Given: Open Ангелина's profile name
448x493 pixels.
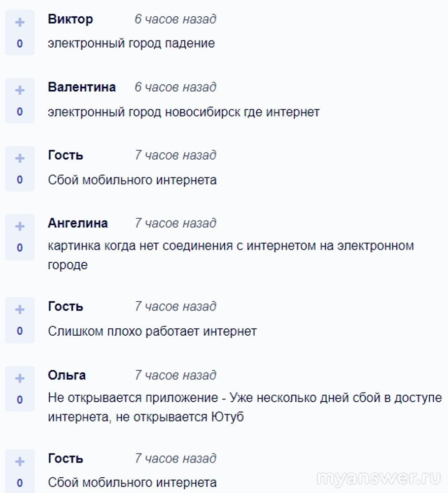Looking at the screenshot, I should (x=78, y=223).
